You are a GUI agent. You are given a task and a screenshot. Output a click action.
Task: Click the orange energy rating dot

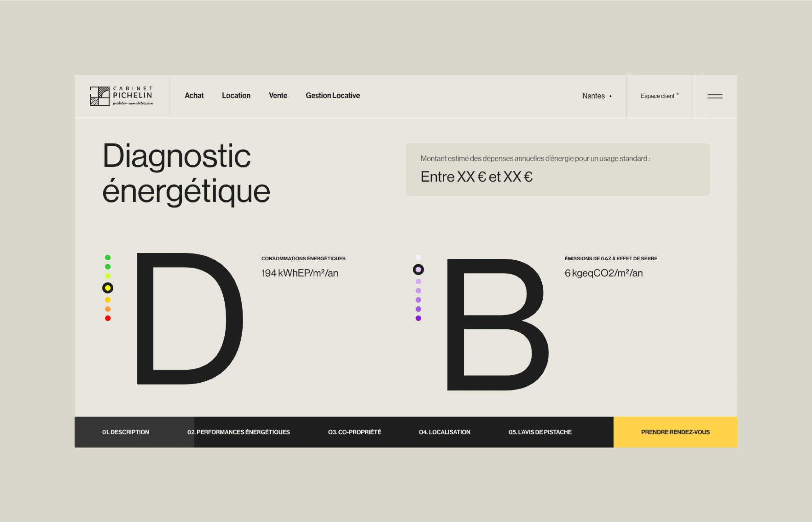click(108, 309)
